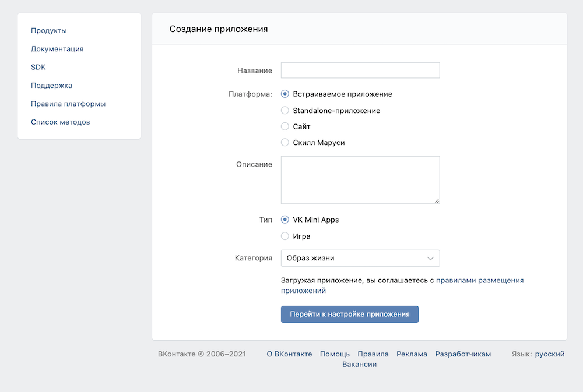The image size is (583, 392).
Task: Open Правила платформы sidebar link
Action: tap(68, 104)
